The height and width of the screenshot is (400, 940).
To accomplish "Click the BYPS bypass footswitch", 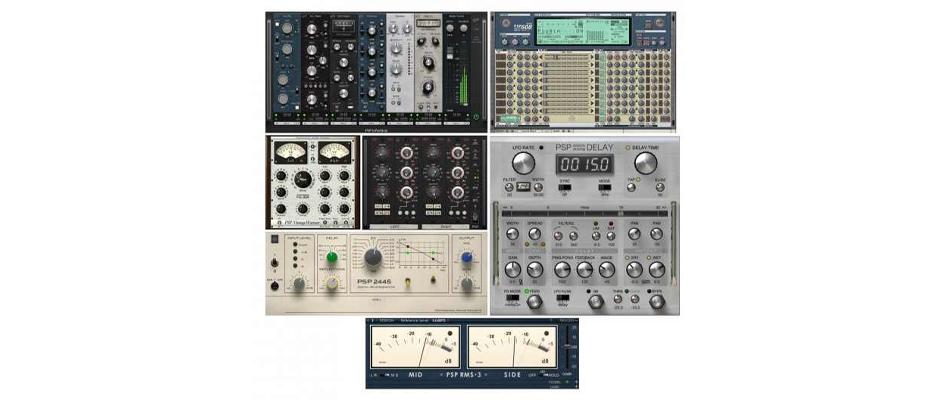I will pyautogui.click(x=658, y=302).
